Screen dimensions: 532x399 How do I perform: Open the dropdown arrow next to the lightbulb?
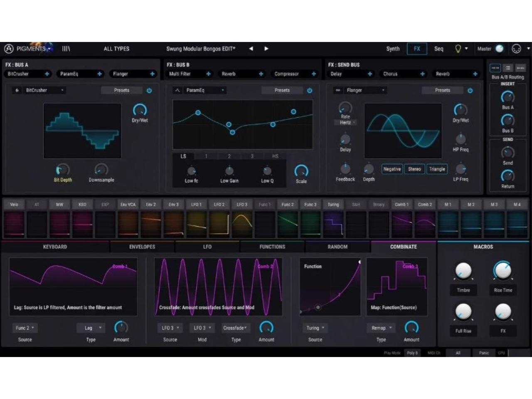466,49
